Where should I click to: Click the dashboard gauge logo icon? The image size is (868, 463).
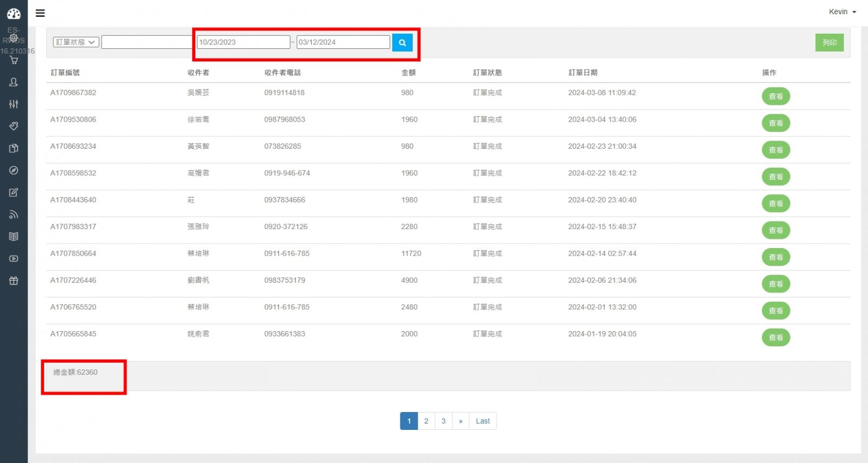pyautogui.click(x=14, y=14)
